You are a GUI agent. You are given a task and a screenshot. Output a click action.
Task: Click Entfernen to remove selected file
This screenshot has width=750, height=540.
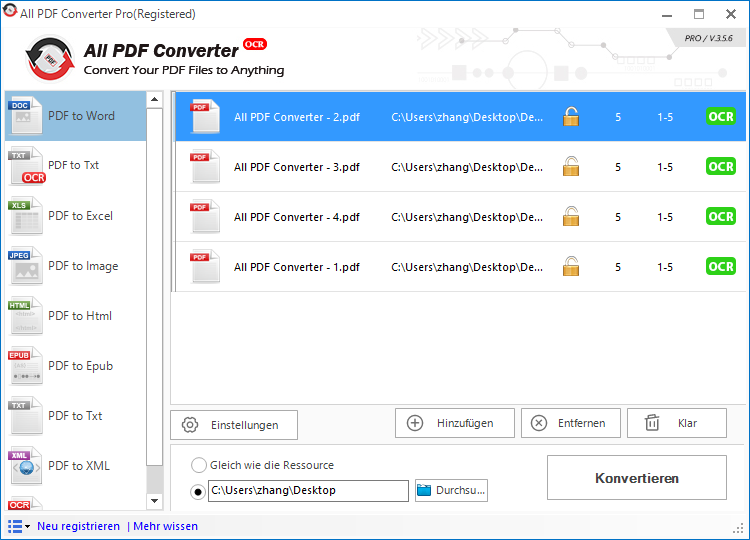(571, 423)
